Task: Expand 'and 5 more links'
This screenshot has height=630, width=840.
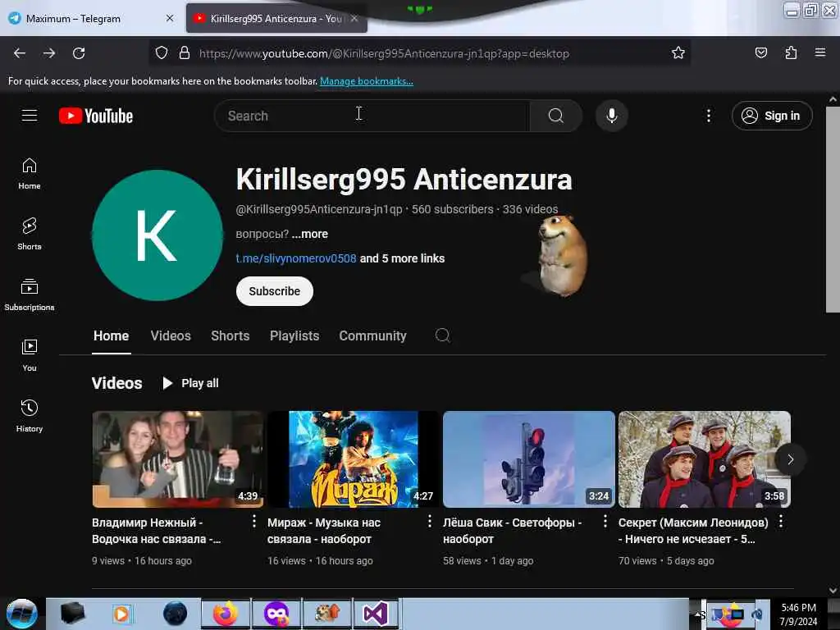Action: 402,258
